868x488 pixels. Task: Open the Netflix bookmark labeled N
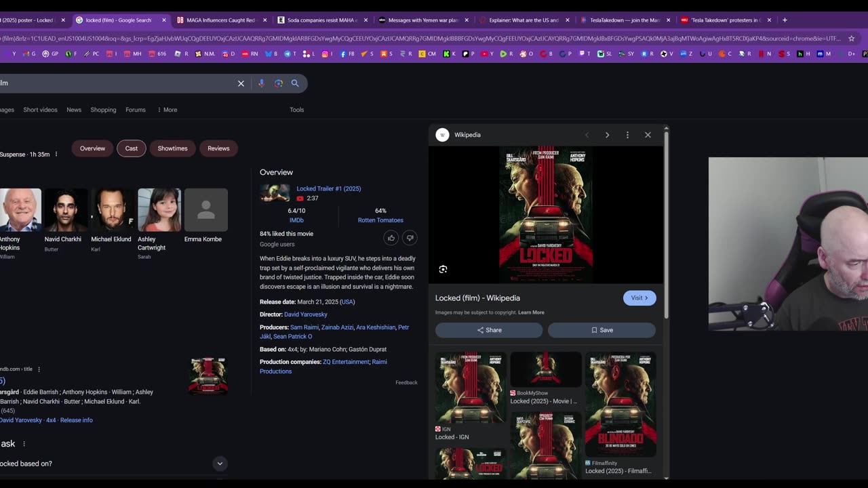[765, 54]
